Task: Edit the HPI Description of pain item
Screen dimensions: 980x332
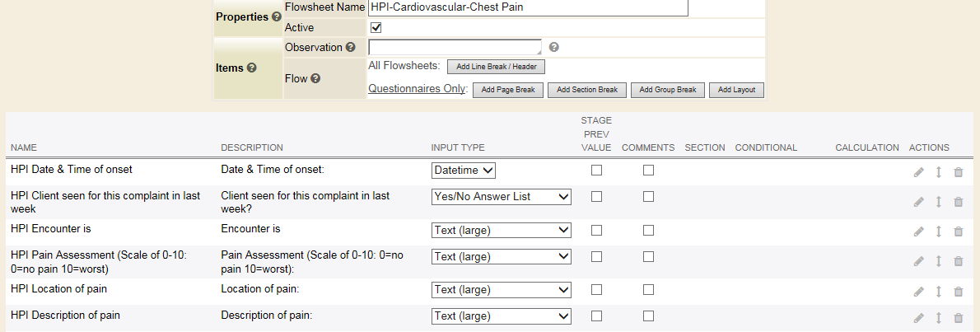Action: tap(918, 318)
